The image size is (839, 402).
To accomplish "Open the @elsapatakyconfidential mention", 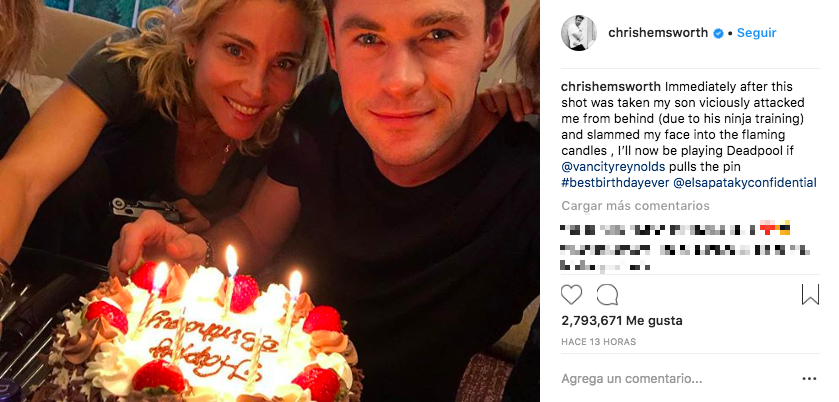I will click(744, 183).
